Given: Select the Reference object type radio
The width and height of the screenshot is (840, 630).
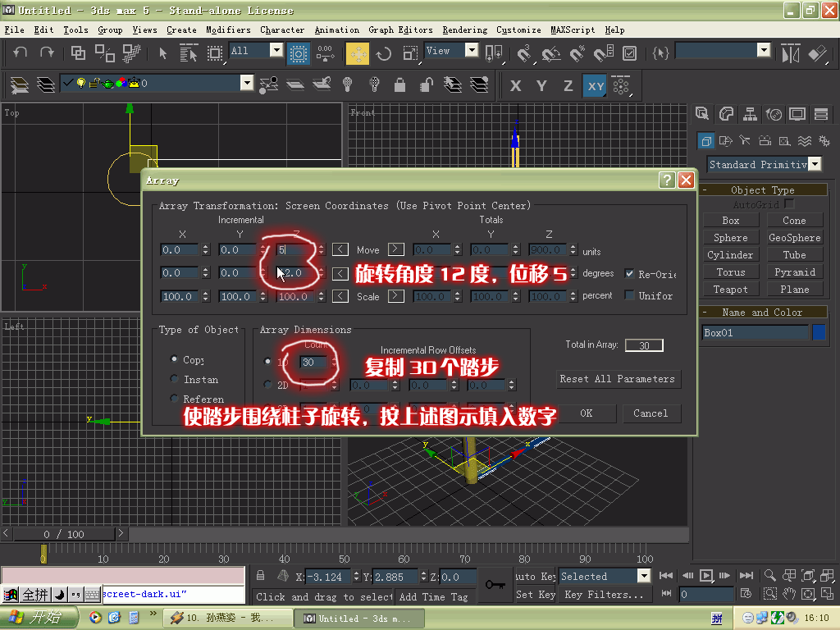Looking at the screenshot, I should click(174, 398).
